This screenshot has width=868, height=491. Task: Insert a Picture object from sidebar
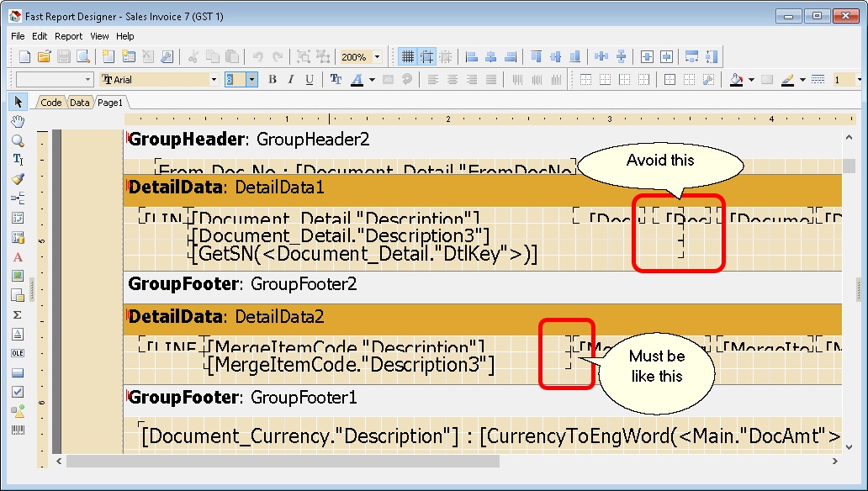tap(18, 276)
